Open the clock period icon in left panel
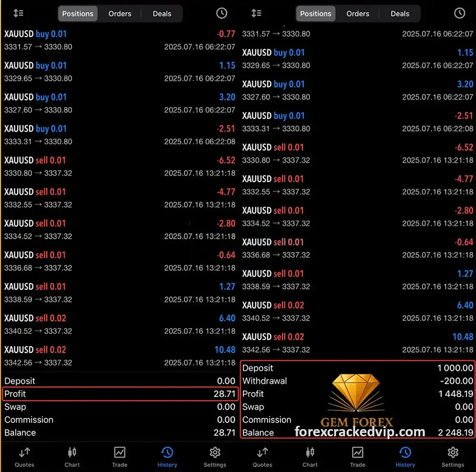 (222, 13)
